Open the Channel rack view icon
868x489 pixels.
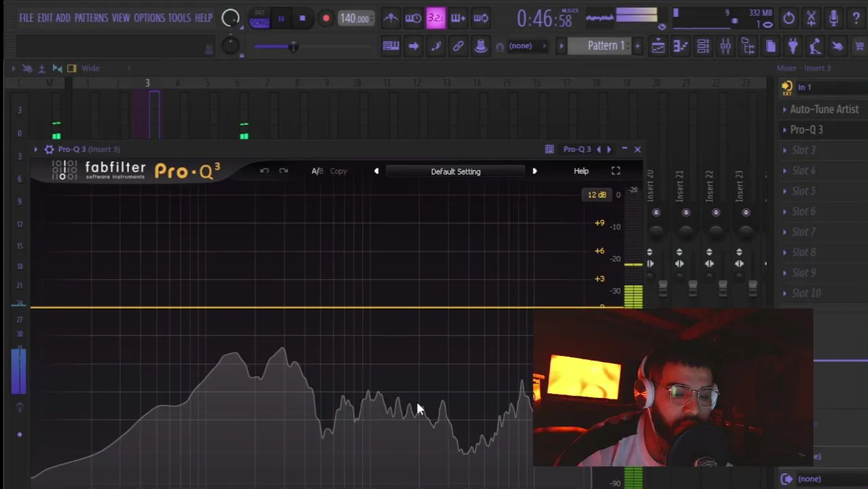[x=703, y=46]
